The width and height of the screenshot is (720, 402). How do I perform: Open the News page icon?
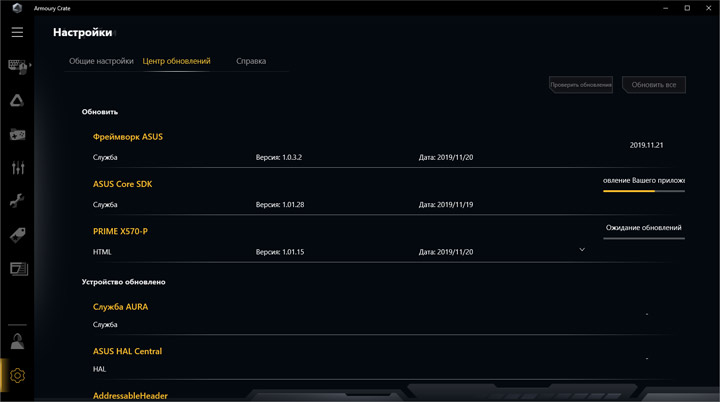click(x=18, y=269)
